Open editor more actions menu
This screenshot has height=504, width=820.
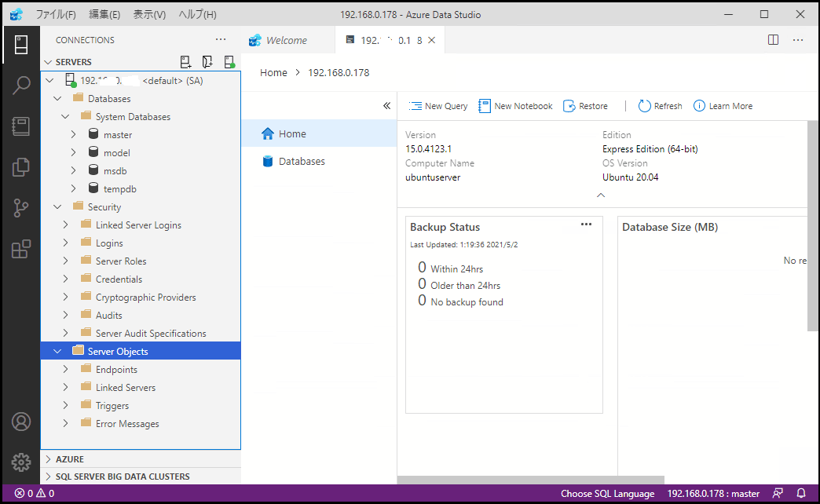[797, 40]
